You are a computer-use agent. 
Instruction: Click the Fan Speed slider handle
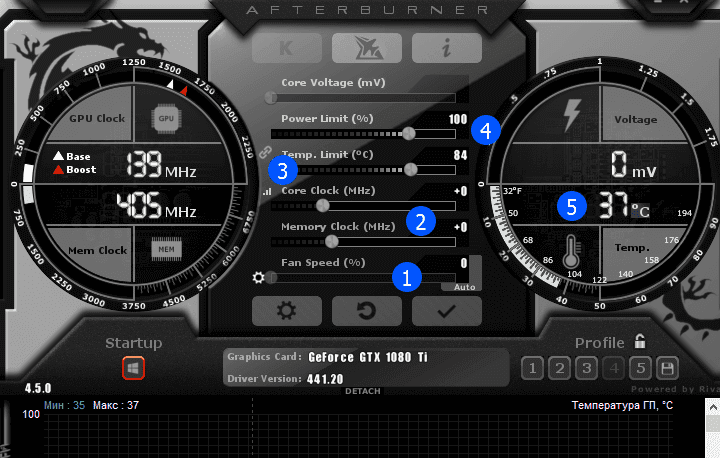point(271,277)
